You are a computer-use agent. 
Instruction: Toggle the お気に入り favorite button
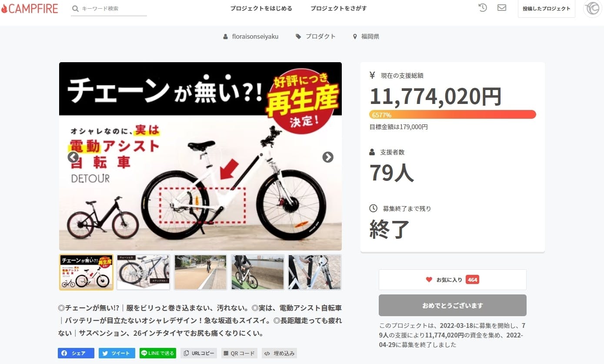coord(452,280)
